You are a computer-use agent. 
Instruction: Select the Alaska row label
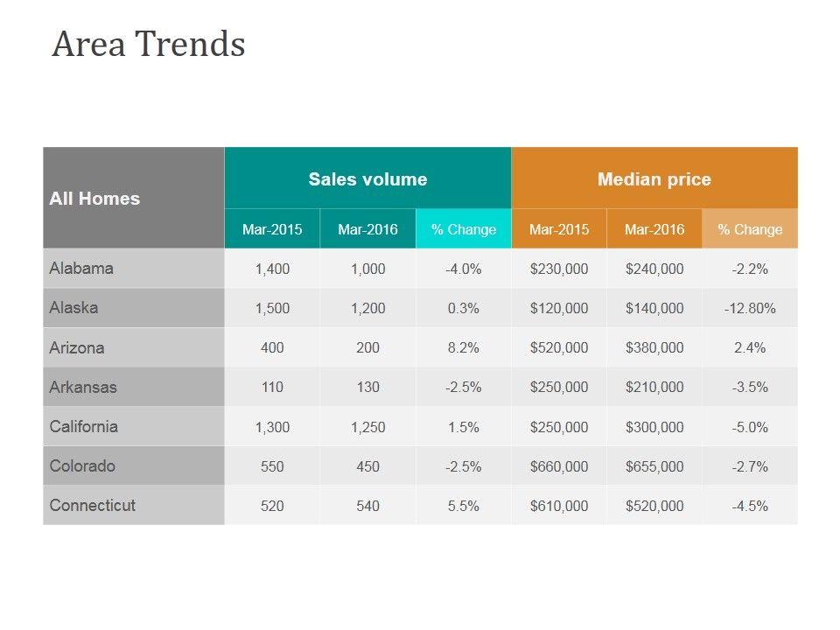[x=73, y=308]
